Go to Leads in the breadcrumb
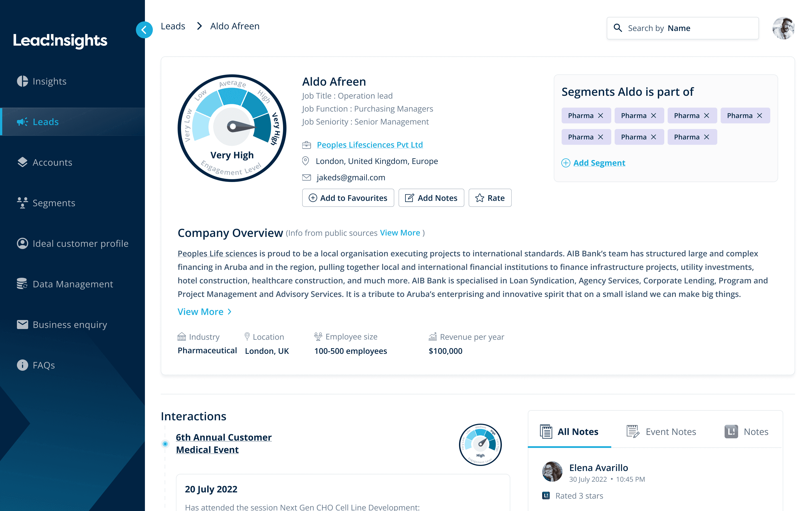Viewport: 812px width, 511px height. click(x=173, y=26)
